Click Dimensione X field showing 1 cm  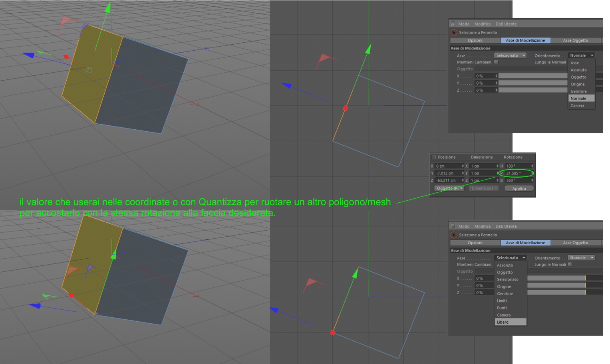pyautogui.click(x=484, y=166)
